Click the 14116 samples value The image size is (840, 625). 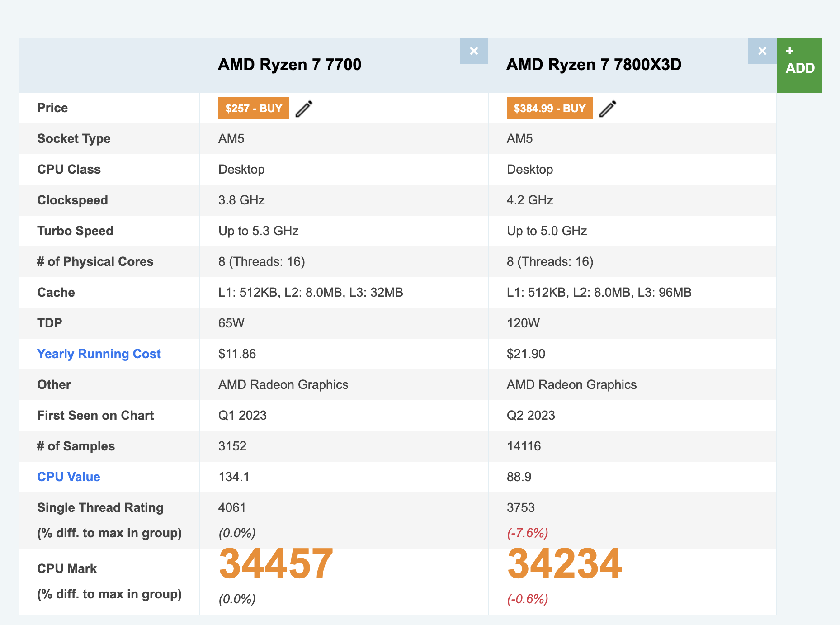point(524,446)
